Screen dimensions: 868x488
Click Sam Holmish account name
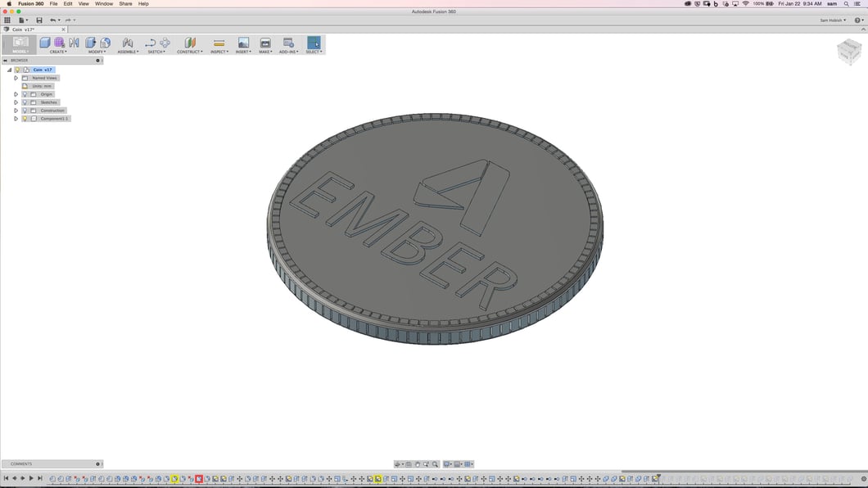coord(833,20)
